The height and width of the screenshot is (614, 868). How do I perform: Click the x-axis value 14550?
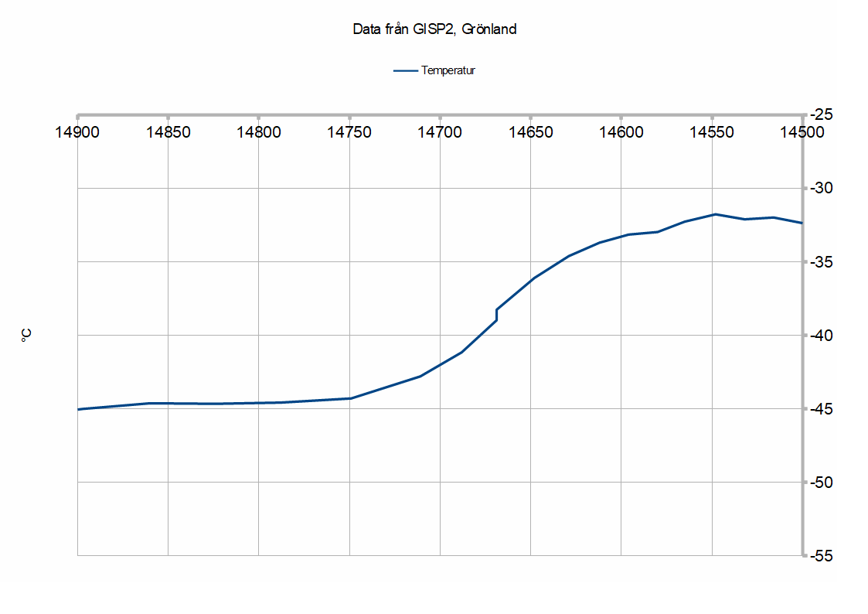pos(712,132)
